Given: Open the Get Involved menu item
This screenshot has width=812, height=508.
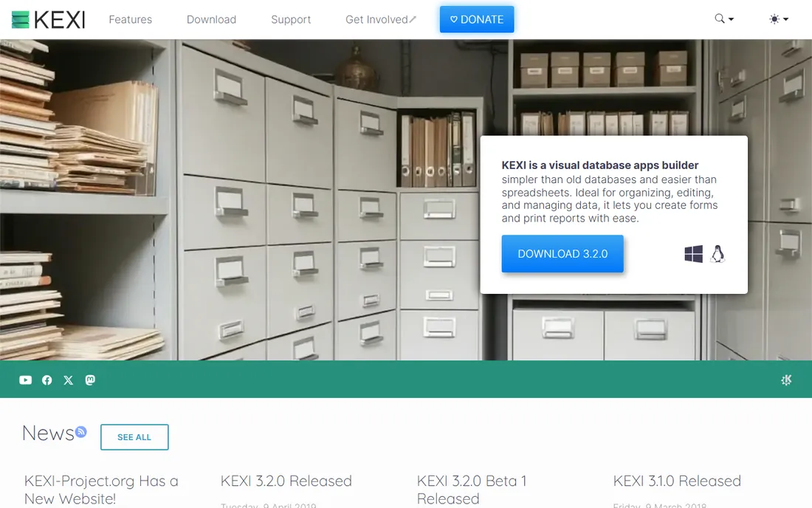Looking at the screenshot, I should (x=381, y=20).
